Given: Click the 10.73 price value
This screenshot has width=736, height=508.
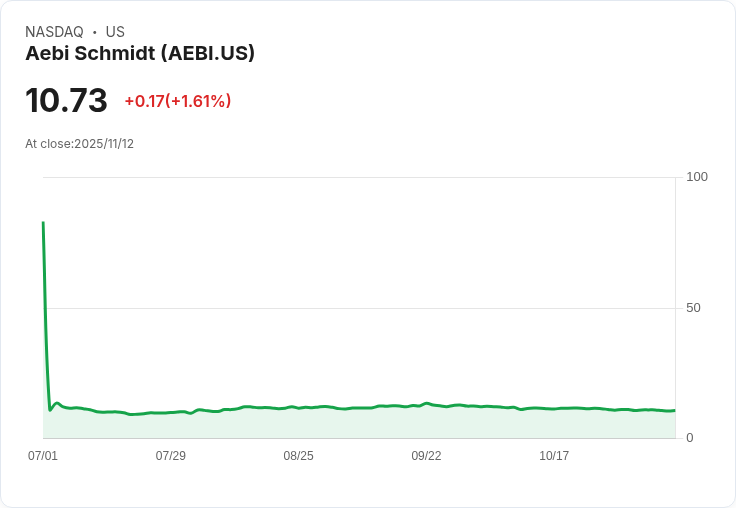Looking at the screenshot, I should 66,101.
